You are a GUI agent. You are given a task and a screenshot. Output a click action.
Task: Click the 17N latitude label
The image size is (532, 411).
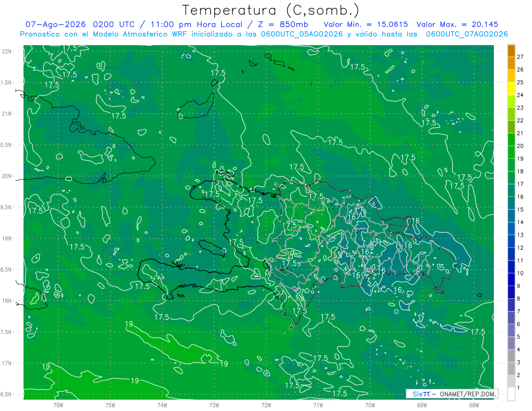[x=8, y=363]
